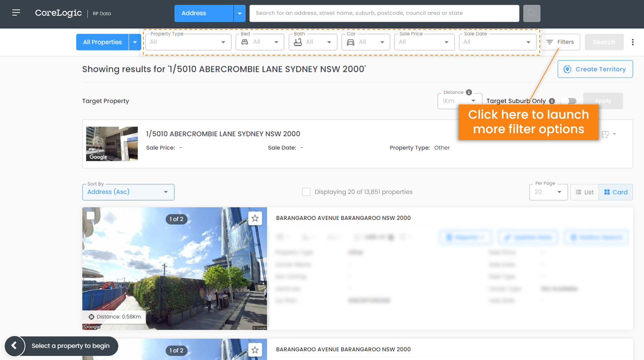Open the first Barangaroo Avenue property photo

(174, 269)
